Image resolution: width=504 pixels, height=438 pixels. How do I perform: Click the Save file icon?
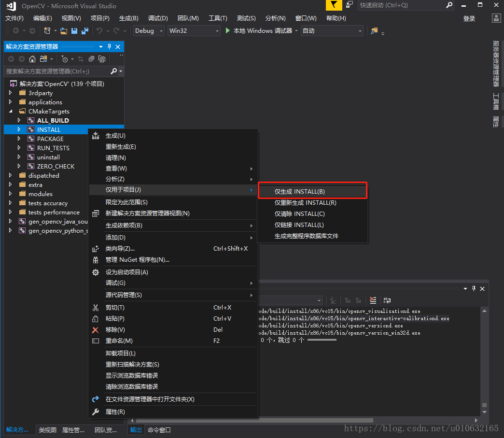click(x=74, y=31)
